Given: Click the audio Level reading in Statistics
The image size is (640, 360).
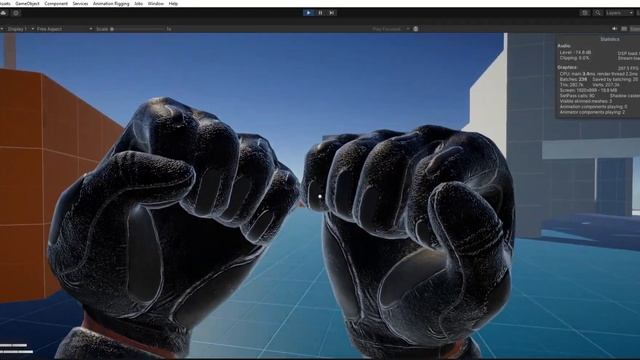Looking at the screenshot, I should [575, 52].
